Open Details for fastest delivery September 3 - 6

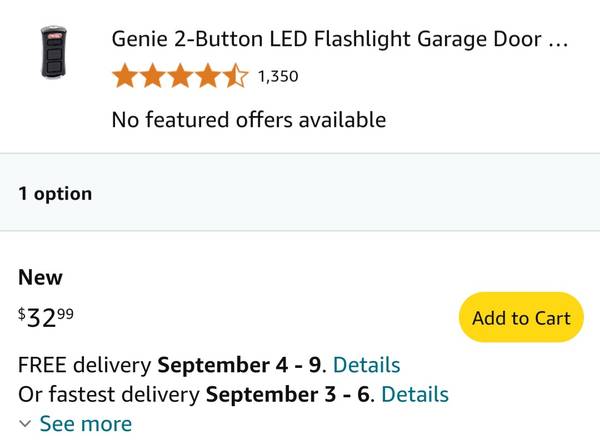tap(415, 394)
